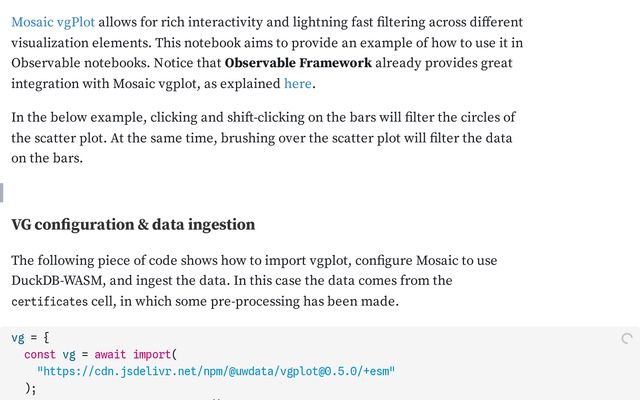
Task: Click the "const" keyword in the code cell
Action: (40, 354)
